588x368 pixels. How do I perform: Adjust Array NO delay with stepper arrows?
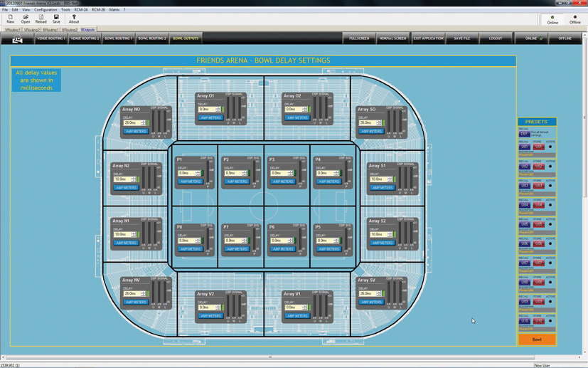[143, 123]
